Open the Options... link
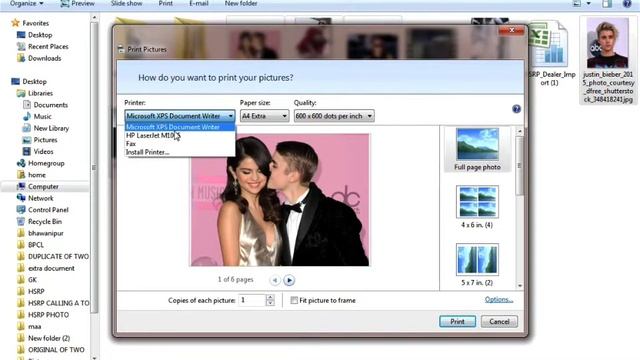 tap(499, 300)
